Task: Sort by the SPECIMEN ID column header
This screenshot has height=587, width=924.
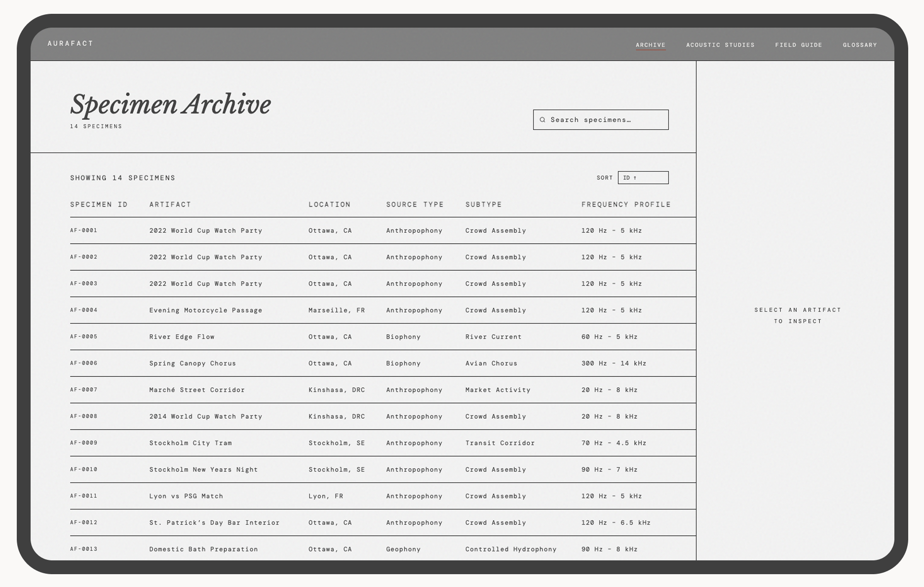Action: pos(99,204)
